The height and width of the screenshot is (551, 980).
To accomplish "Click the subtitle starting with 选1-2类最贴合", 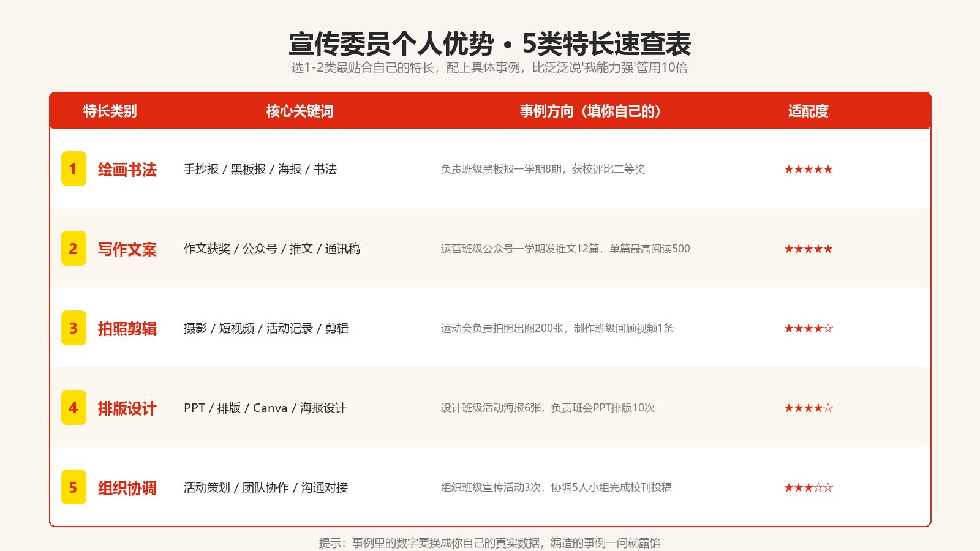I will pos(490,67).
